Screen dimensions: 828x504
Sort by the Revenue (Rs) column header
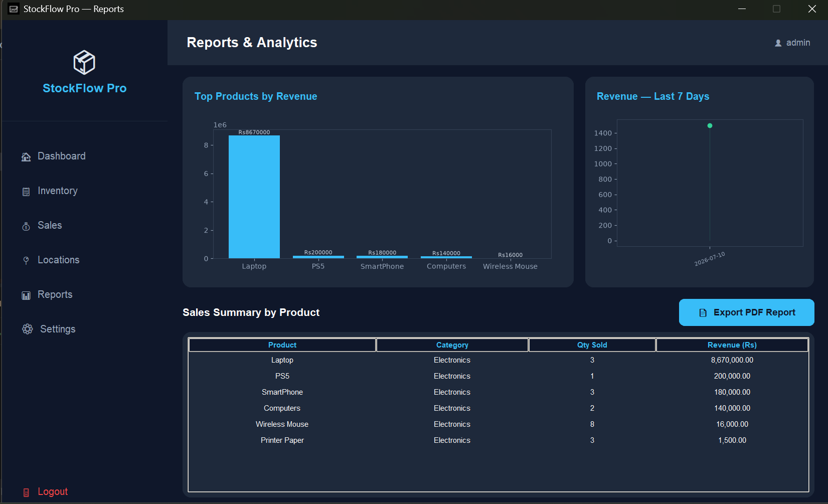coord(732,345)
